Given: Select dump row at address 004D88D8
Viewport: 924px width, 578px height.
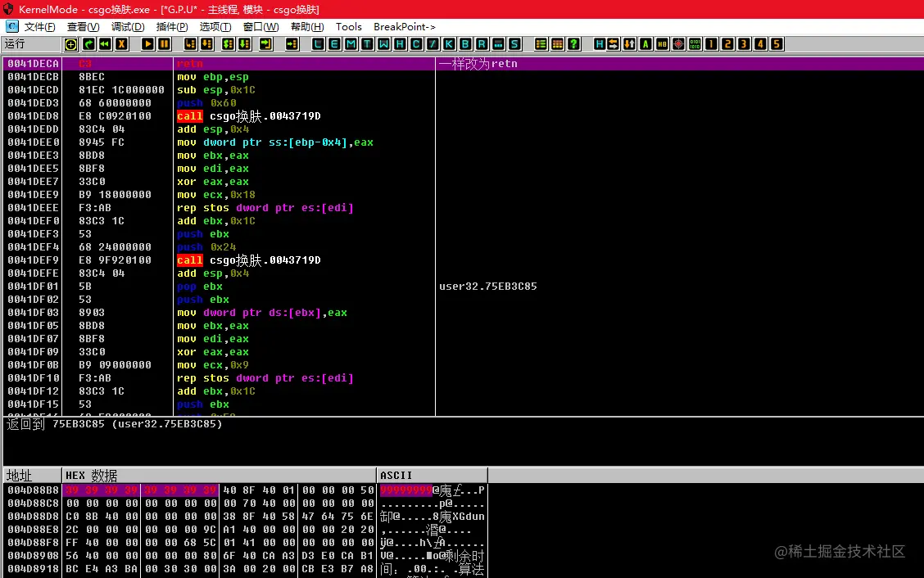Looking at the screenshot, I should point(246,517).
